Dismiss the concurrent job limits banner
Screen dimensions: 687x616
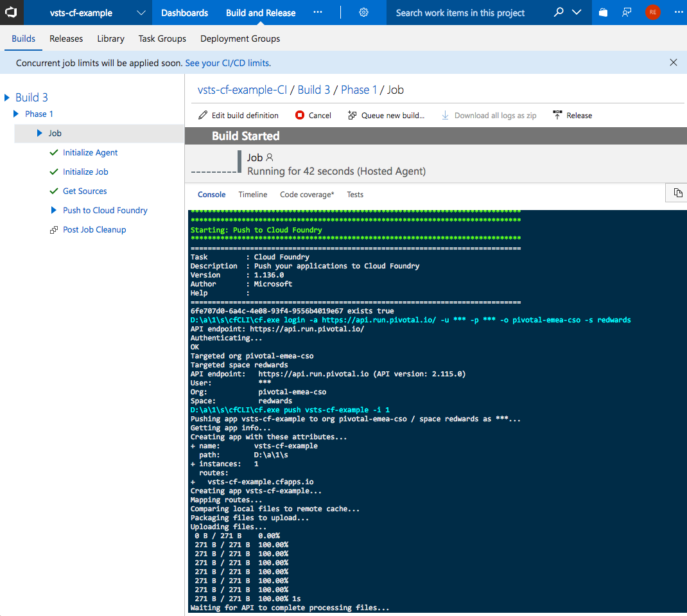(673, 62)
